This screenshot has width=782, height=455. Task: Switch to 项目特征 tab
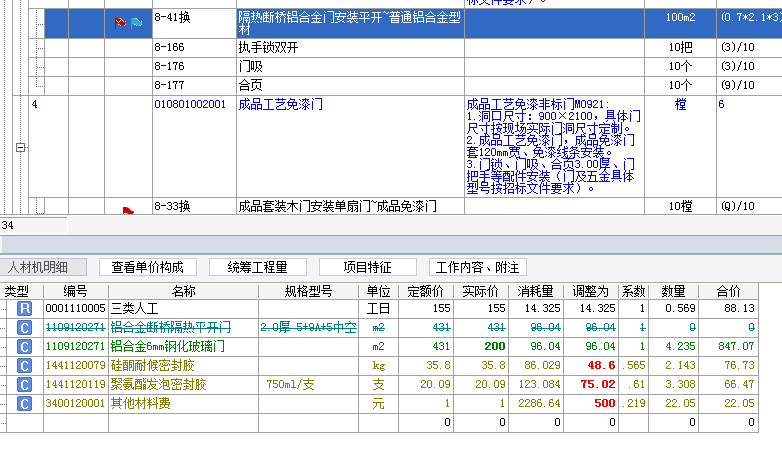(368, 267)
